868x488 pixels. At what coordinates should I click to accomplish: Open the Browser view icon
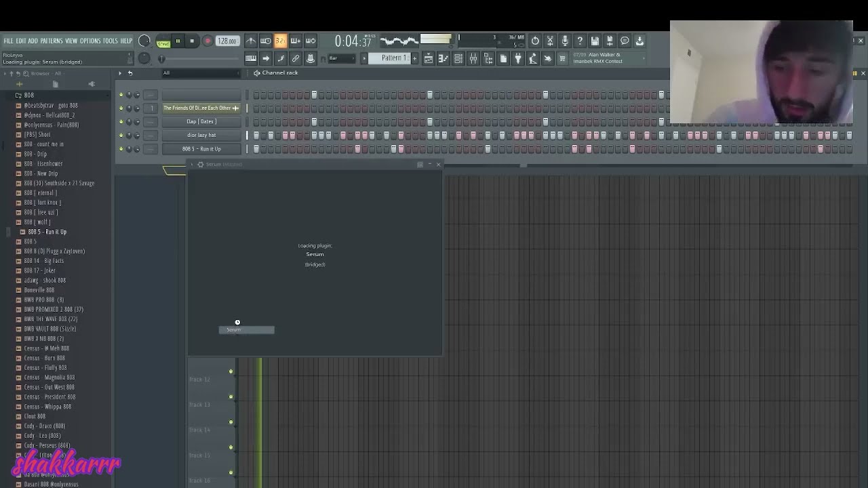[488, 58]
